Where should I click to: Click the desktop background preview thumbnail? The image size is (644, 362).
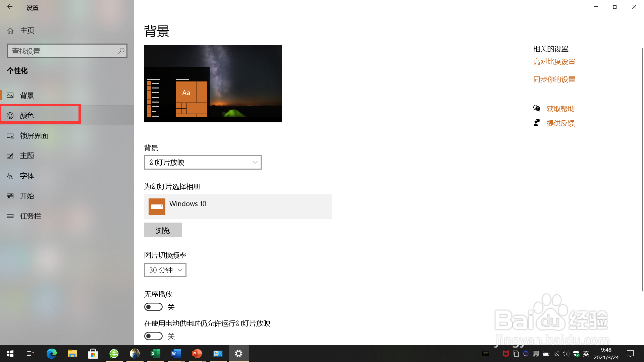pos(213,83)
